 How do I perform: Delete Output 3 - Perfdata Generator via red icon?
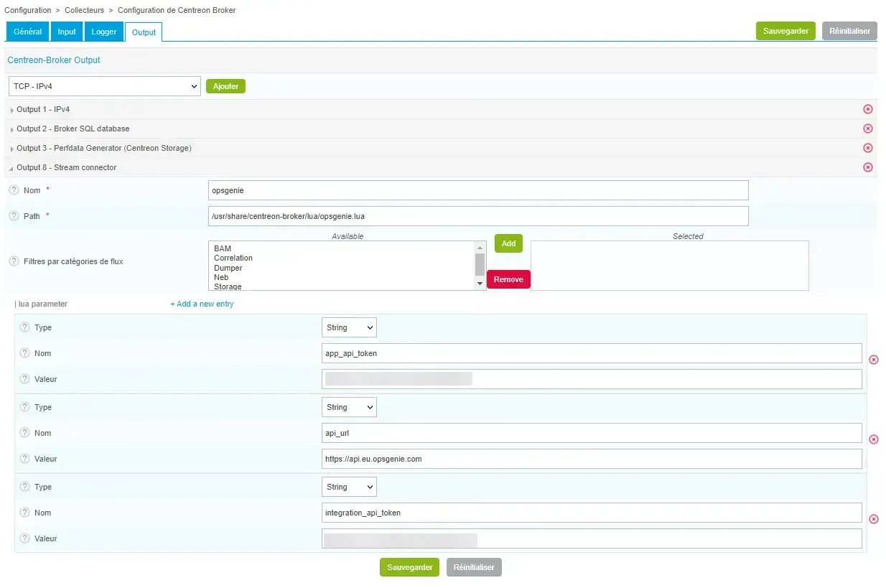tap(867, 148)
